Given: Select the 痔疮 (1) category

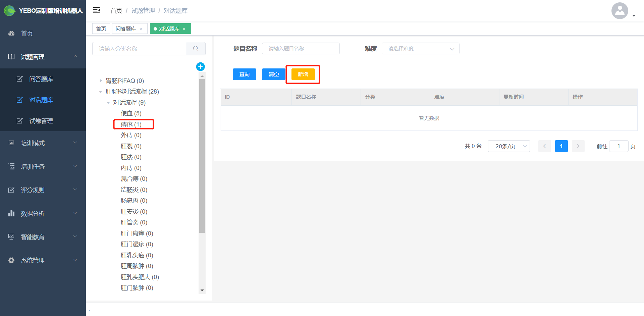Looking at the screenshot, I should (x=131, y=124).
